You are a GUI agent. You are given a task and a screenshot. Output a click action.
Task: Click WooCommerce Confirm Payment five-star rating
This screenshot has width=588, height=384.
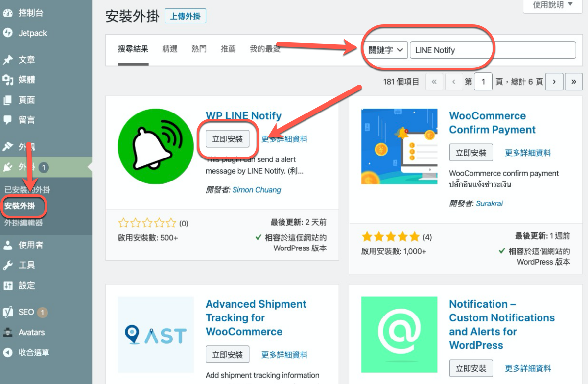[x=391, y=237]
